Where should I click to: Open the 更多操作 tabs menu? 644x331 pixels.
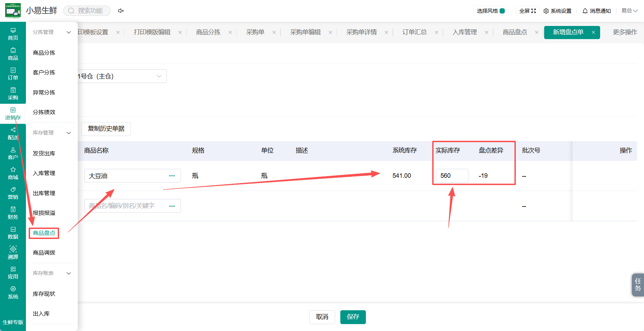pyautogui.click(x=625, y=32)
